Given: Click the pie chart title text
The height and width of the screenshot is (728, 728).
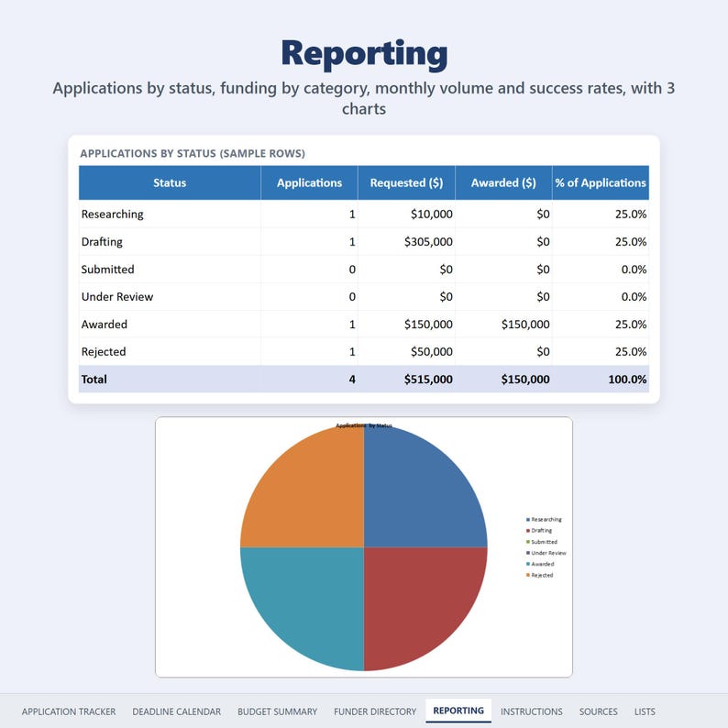Looking at the screenshot, I should pos(364,425).
